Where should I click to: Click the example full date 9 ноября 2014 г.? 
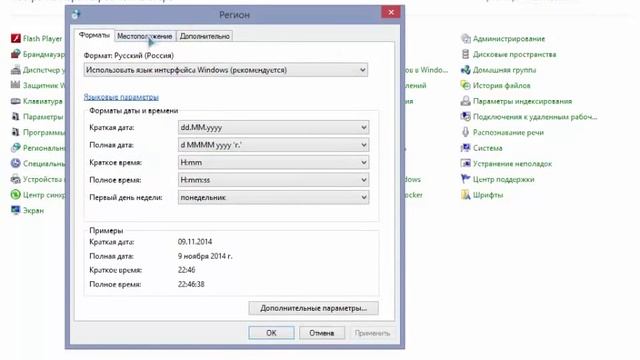pyautogui.click(x=205, y=256)
